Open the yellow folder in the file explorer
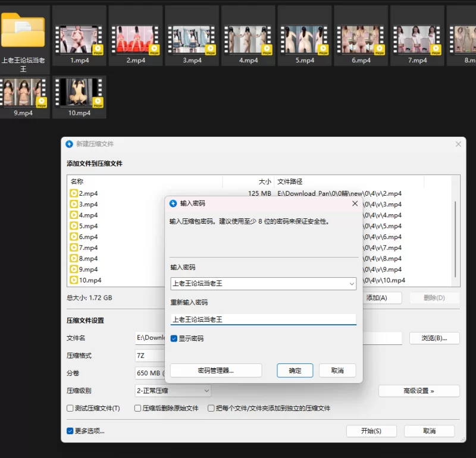 pos(23,31)
